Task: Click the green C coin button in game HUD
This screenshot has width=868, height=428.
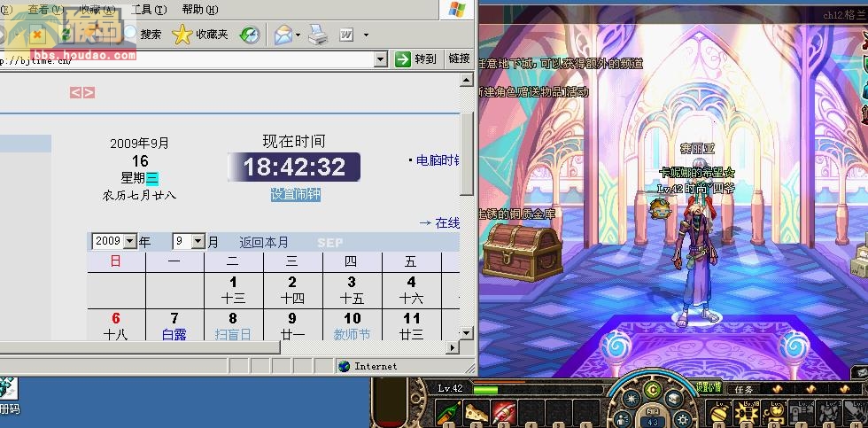Action: pos(654,390)
